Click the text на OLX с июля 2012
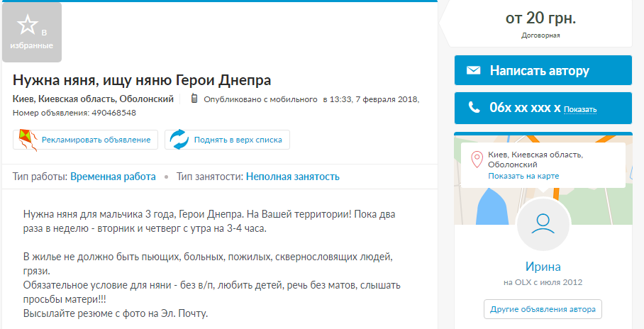644x329 pixels. click(543, 282)
